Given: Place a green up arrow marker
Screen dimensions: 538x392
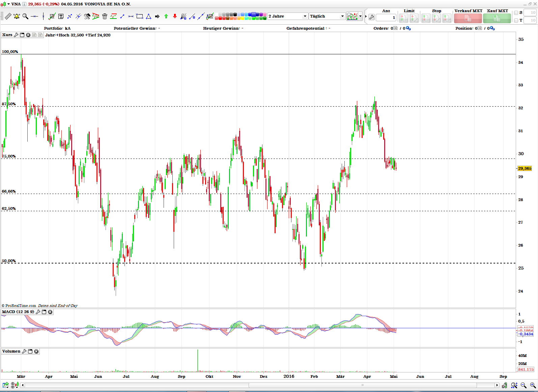Looking at the screenshot, I should 166,16.
